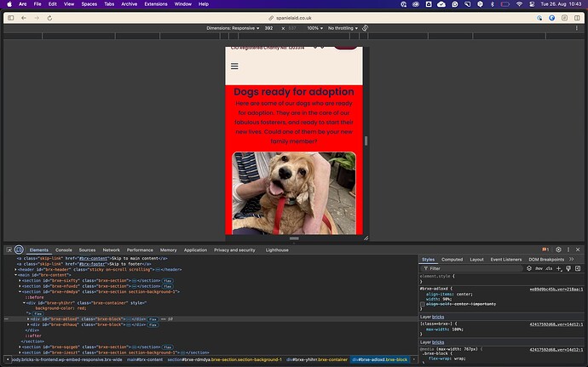Toggle flex badge on brxe-adloxd div
The width and height of the screenshot is (588, 367).
point(153,319)
